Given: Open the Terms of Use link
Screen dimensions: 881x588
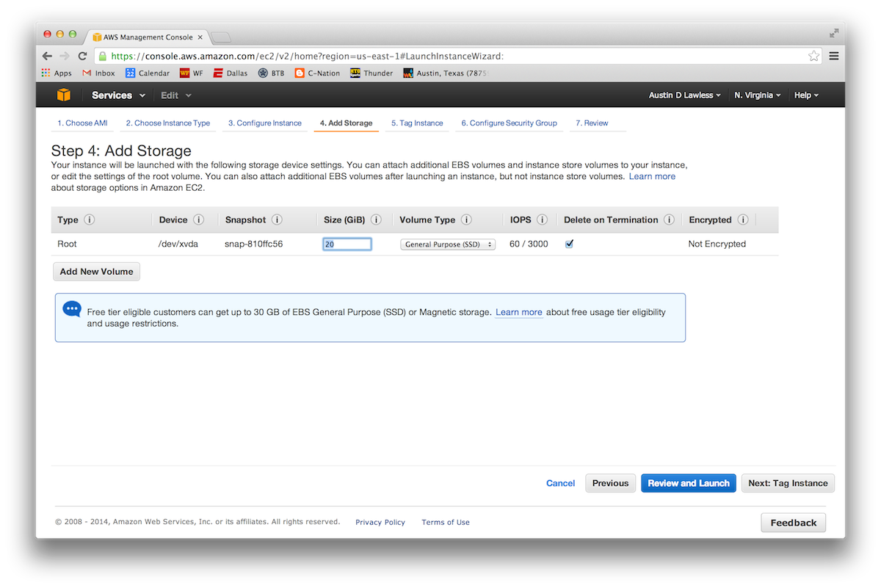Looking at the screenshot, I should click(446, 522).
